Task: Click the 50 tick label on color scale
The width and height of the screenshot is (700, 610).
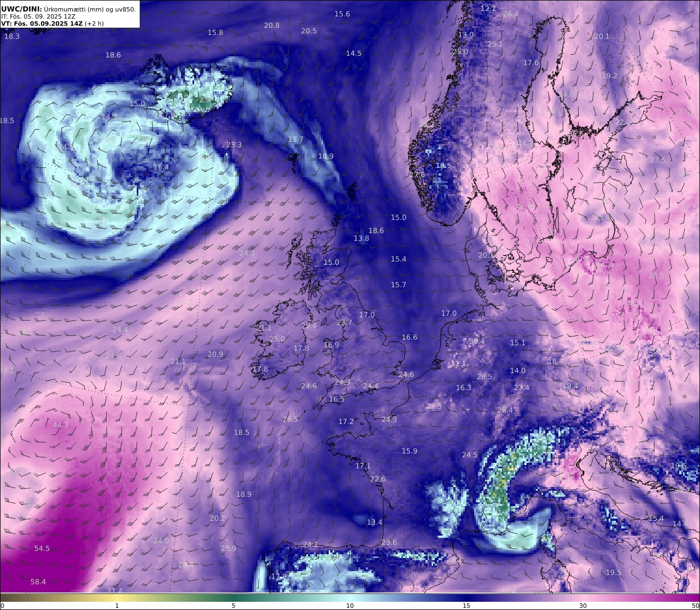Action: (x=695, y=605)
